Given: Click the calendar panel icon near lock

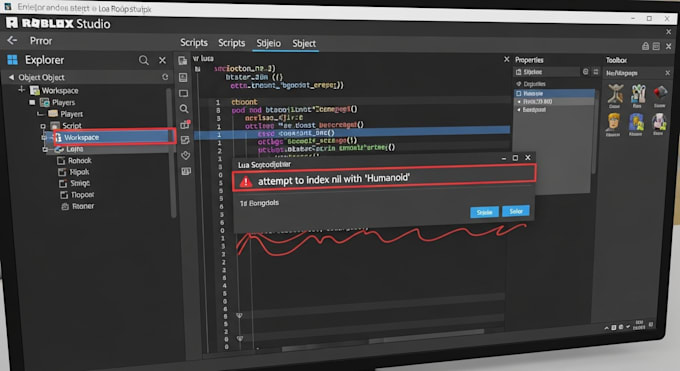Looking at the screenshot, I should pos(656,46).
